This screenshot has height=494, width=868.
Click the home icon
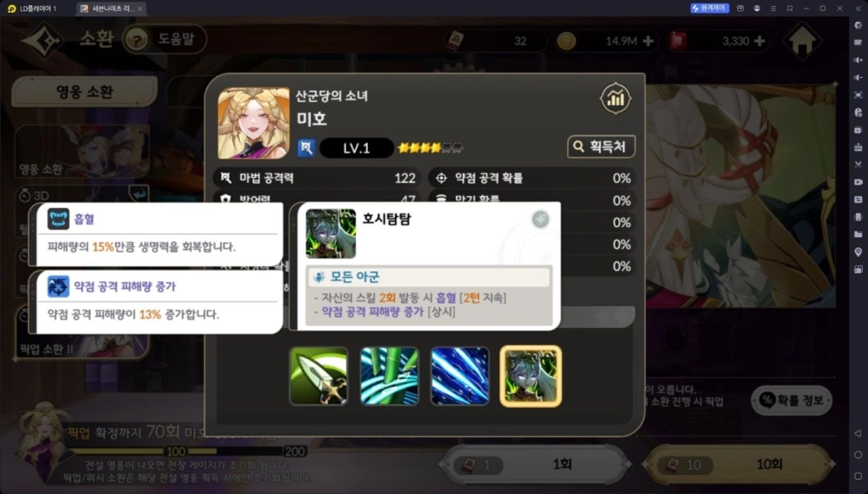tap(802, 41)
